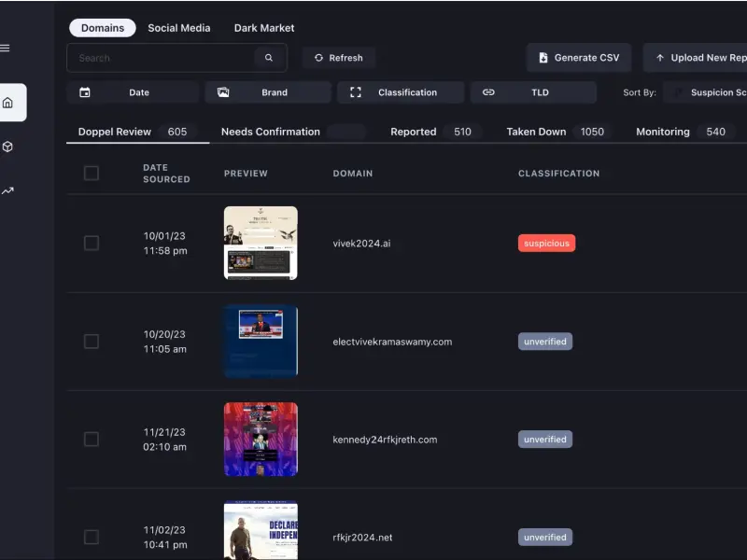Click Generate CSV file icon
This screenshot has width=747, height=560.
click(x=543, y=58)
